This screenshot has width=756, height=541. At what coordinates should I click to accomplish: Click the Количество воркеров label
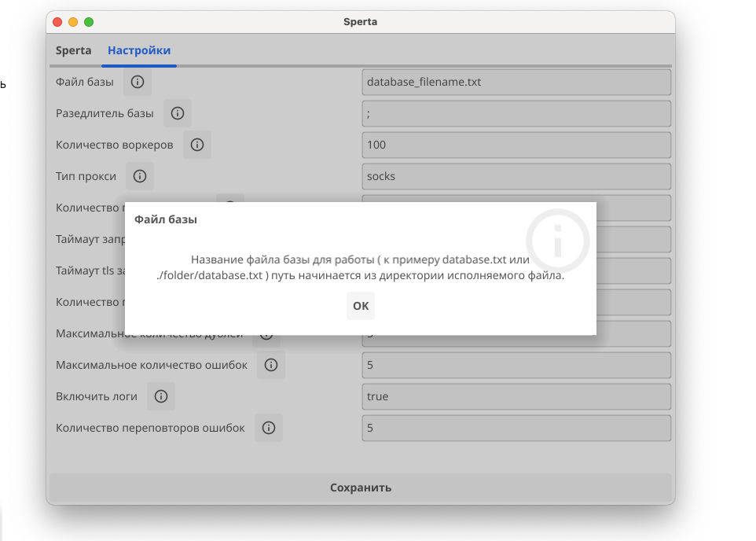114,145
